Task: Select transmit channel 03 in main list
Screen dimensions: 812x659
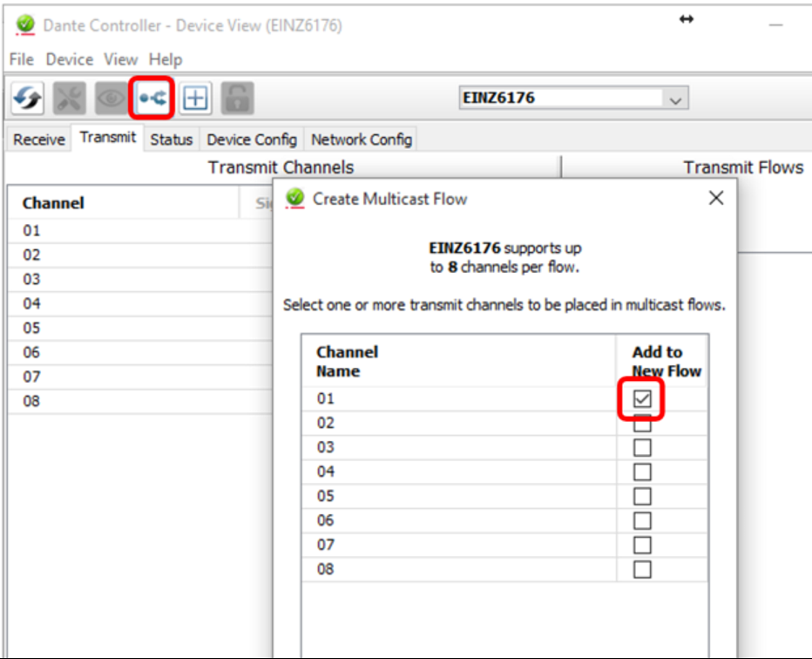Action: pyautogui.click(x=139, y=279)
